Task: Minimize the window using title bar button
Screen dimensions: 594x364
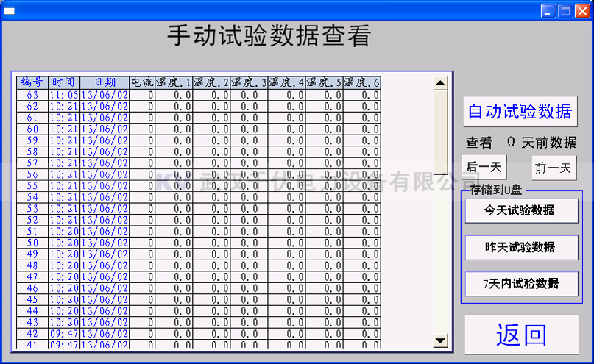Action: tap(549, 11)
